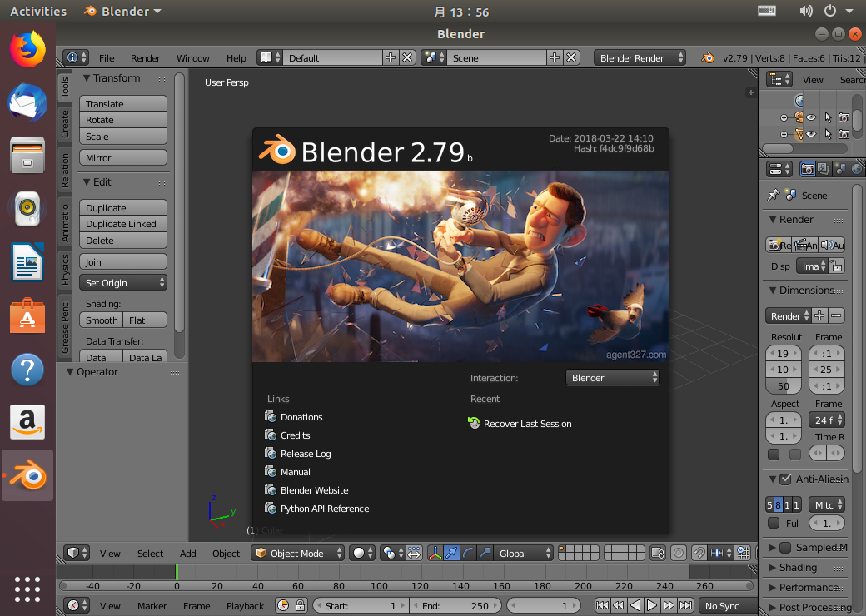Disable the Anti-Aliasing checkbox
Image resolution: width=866 pixels, height=616 pixels.
pos(785,479)
